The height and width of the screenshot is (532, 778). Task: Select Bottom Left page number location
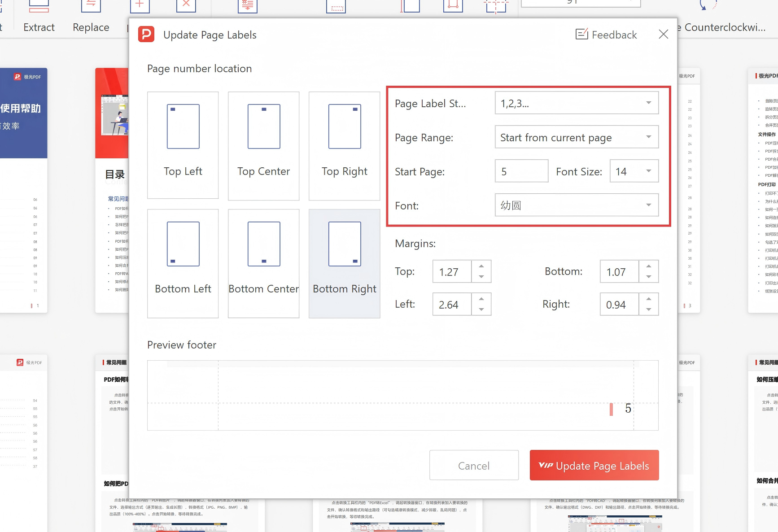click(183, 263)
